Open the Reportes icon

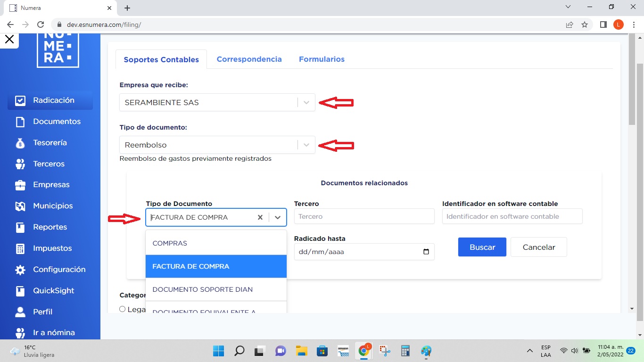coord(20,228)
